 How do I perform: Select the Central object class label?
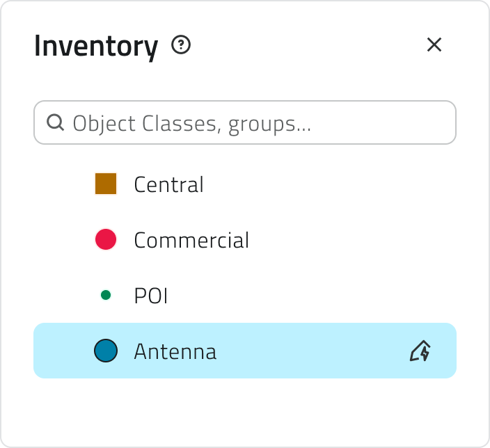(x=168, y=184)
